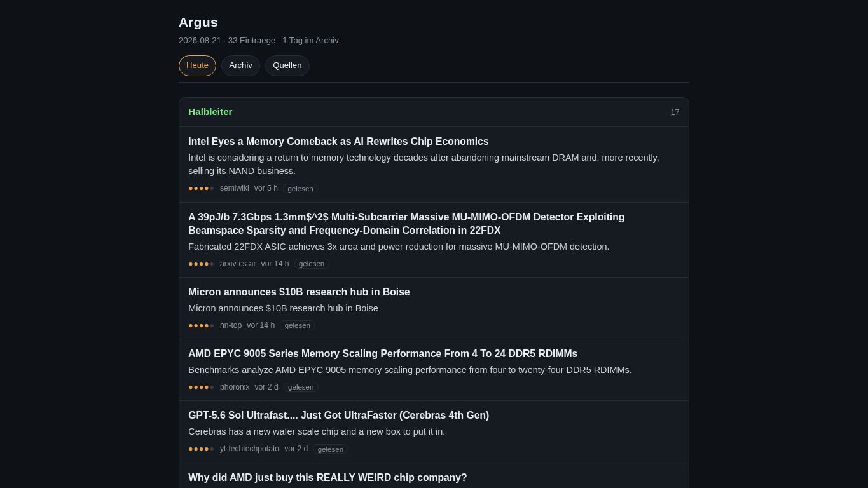Click 'vor 14 h' on arxiv-cs-ar entry

pyautogui.click(x=275, y=264)
